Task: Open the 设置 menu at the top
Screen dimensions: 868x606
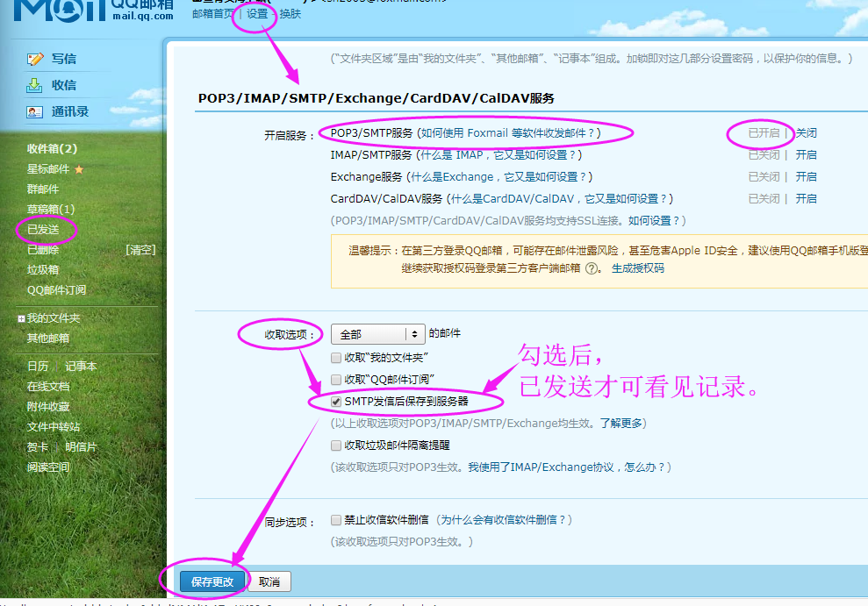Action: (x=257, y=14)
